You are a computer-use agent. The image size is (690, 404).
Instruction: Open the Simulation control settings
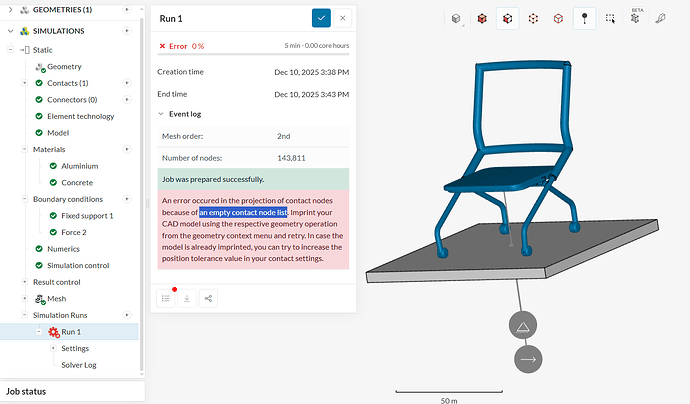(78, 265)
